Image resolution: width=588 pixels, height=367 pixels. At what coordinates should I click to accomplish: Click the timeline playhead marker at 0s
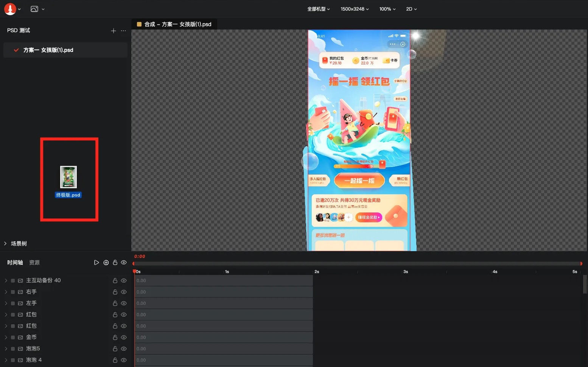click(x=134, y=272)
